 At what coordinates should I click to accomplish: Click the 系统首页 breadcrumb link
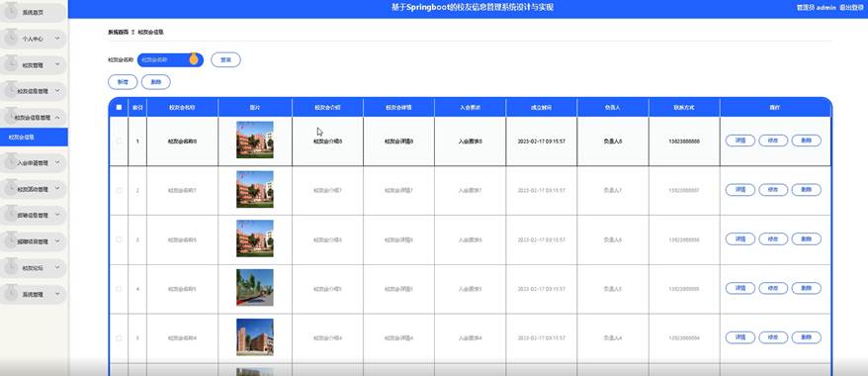[x=118, y=32]
